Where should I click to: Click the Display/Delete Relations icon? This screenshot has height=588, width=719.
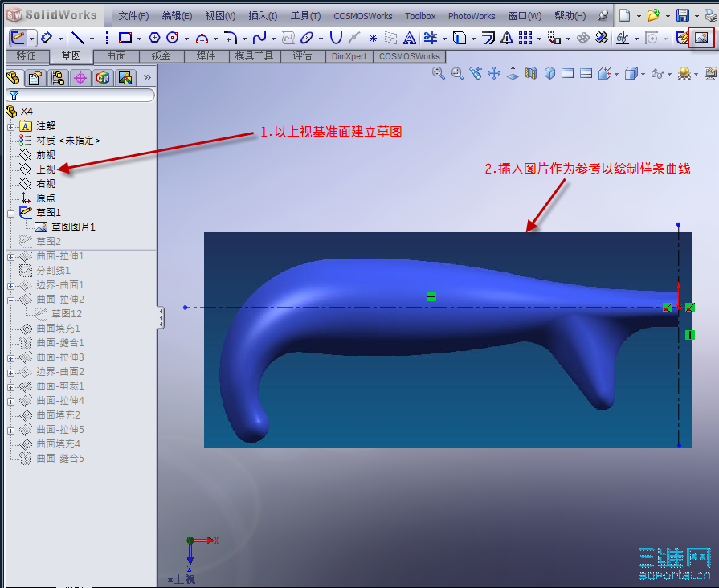[x=623, y=38]
